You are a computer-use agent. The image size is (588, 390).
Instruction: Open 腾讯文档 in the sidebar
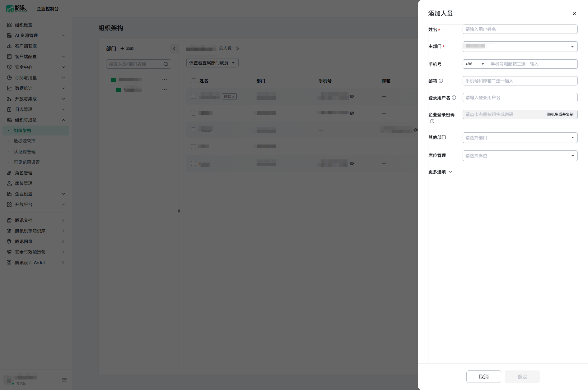[x=36, y=220]
